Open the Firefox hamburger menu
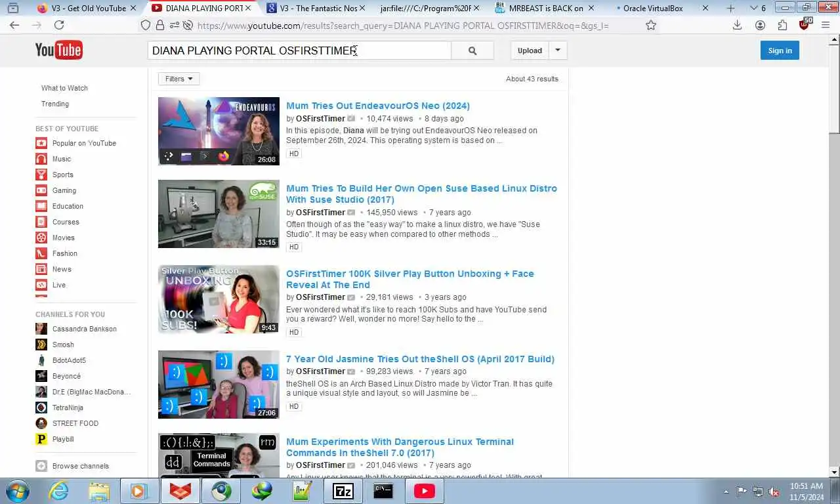Viewport: 840px width, 504px height. point(827,25)
